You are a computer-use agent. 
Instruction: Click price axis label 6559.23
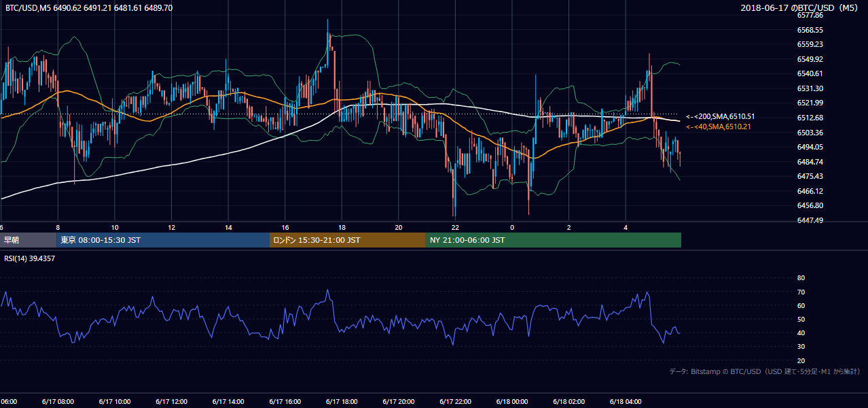click(x=810, y=44)
